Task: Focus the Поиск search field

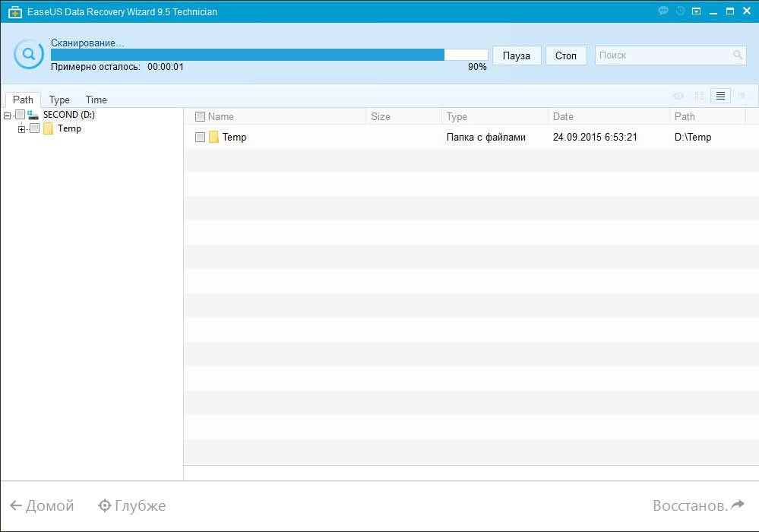Action: 670,55
